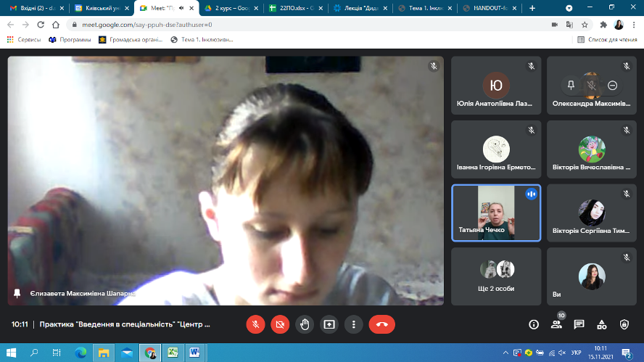644x362 pixels.
Task: Toggle microphone mute in Meet toolbar
Action: point(255,324)
